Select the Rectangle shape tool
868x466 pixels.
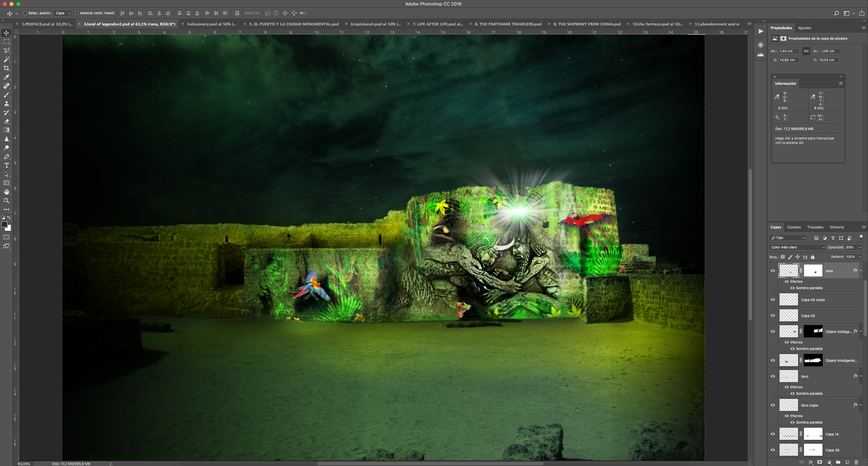pos(6,183)
